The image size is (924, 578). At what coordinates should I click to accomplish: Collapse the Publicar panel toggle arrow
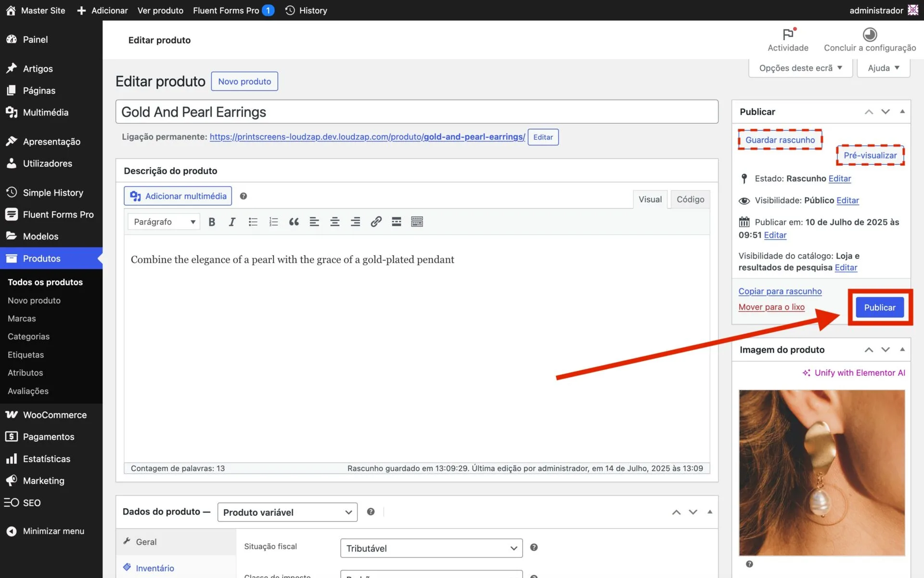(902, 112)
